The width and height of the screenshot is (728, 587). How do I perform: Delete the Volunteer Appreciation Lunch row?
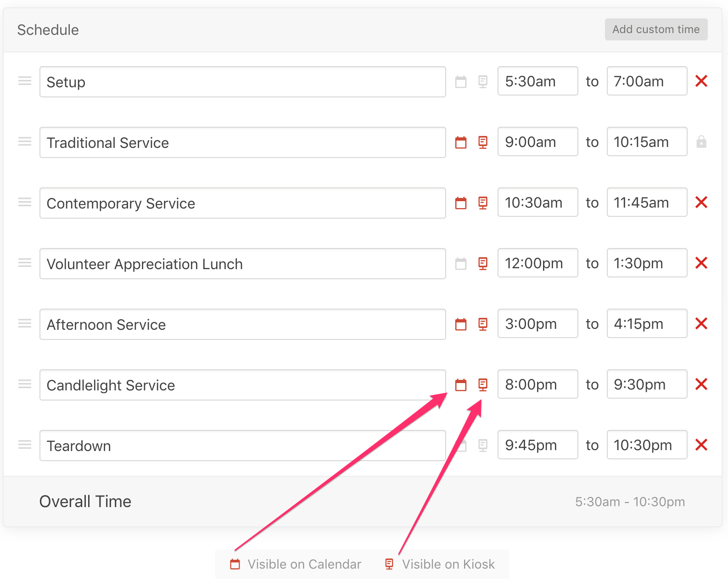[701, 263]
